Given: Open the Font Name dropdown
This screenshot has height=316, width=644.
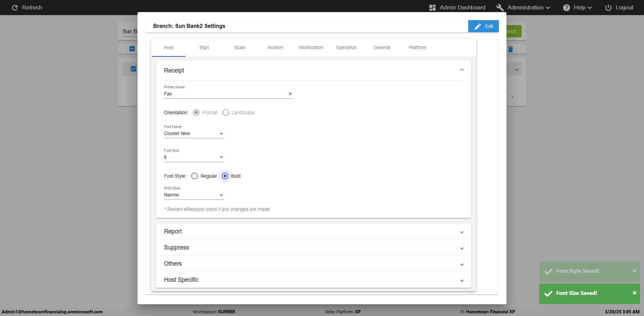Looking at the screenshot, I should tap(194, 134).
